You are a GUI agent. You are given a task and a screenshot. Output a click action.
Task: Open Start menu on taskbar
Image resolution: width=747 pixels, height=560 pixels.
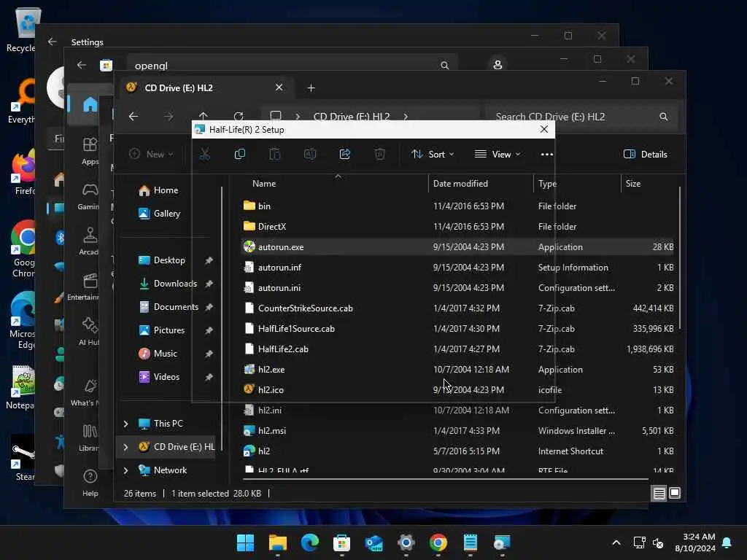click(x=245, y=542)
